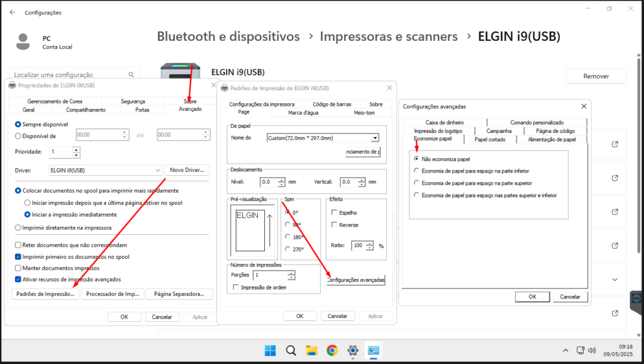
Task: Click the 'Padrões de Impressão...' button
Action: click(45, 293)
